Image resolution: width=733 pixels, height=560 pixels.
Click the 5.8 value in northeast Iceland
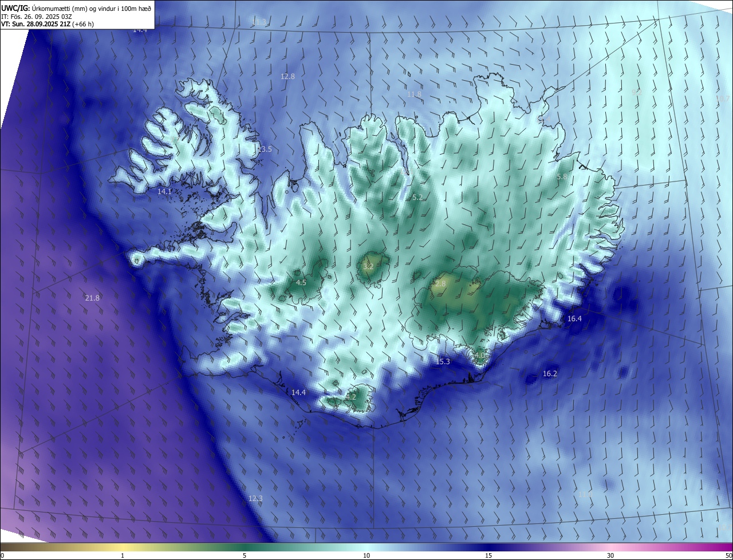pos(562,176)
